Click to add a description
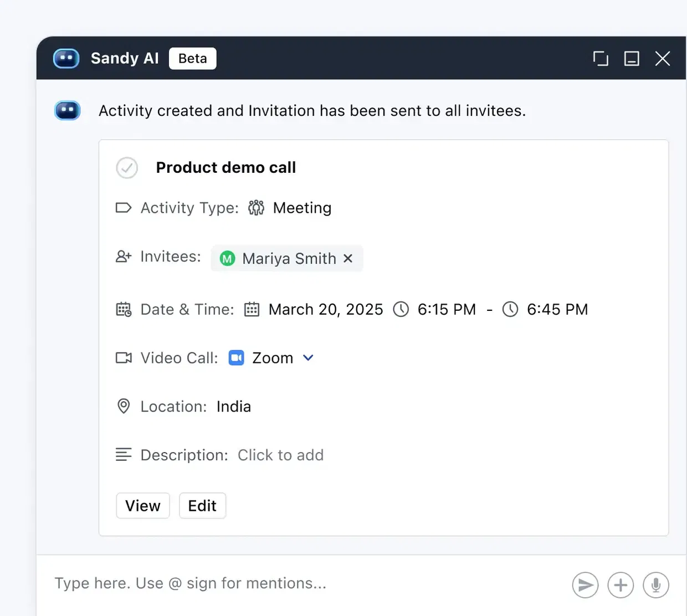 click(x=281, y=455)
